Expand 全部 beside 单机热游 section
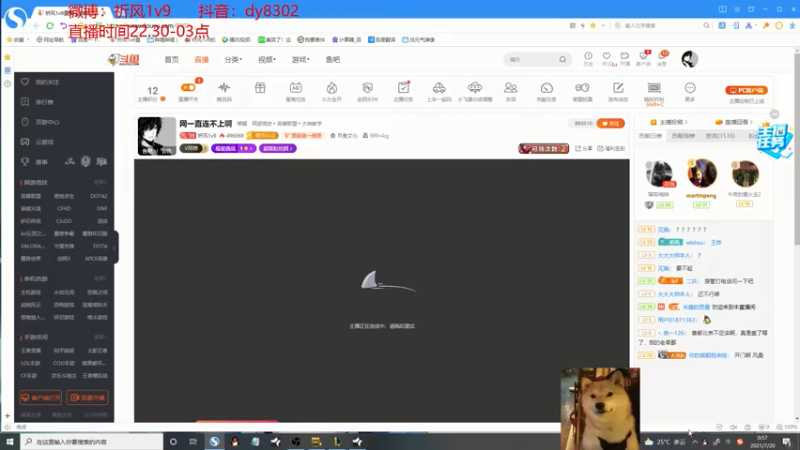 100,279
